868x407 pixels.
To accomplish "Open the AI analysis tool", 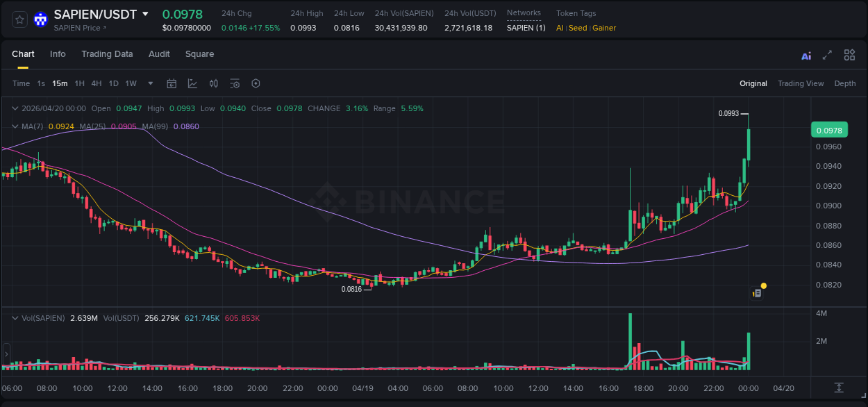I will [x=806, y=56].
